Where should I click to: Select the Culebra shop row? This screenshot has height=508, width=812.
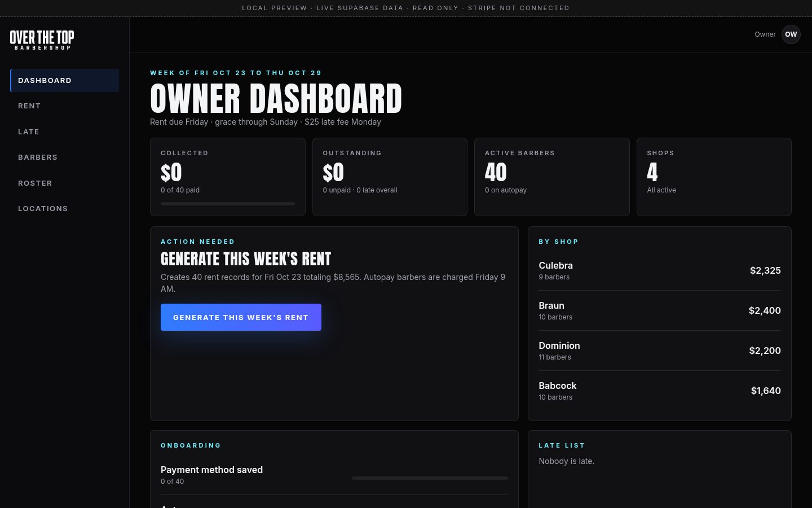[660, 270]
